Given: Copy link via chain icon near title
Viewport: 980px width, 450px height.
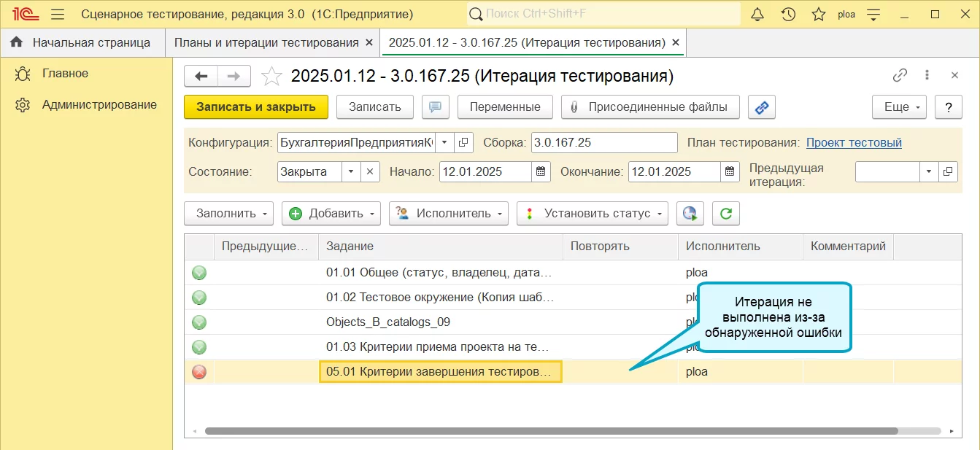Looking at the screenshot, I should click(900, 75).
